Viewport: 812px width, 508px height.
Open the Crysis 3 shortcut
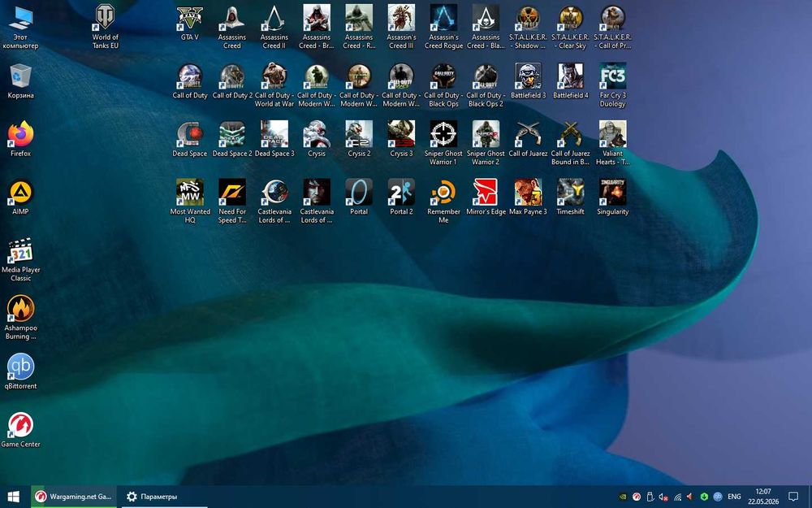point(401,140)
